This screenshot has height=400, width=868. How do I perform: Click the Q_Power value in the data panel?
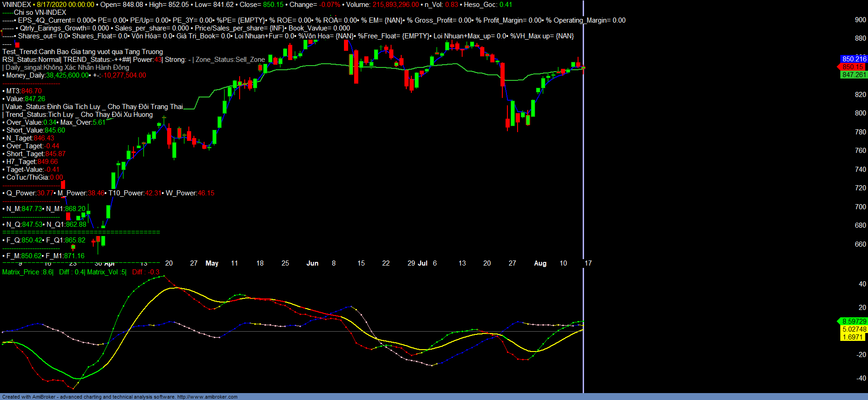(x=45, y=193)
